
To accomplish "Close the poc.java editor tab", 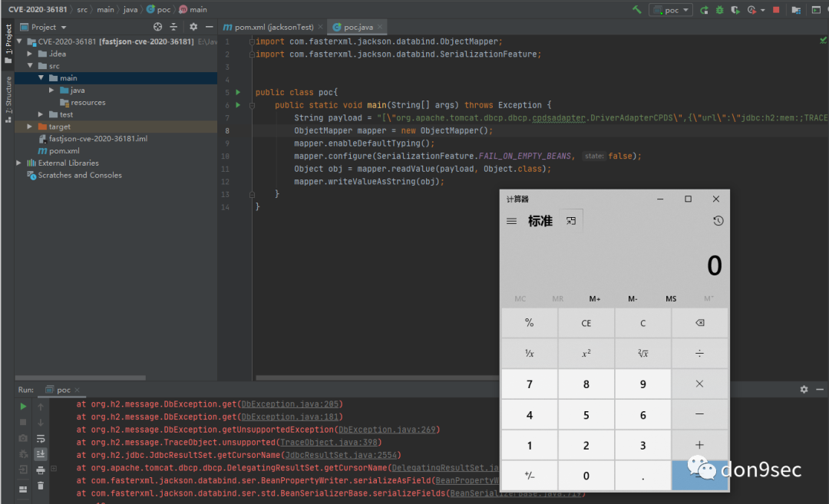I will 380,27.
